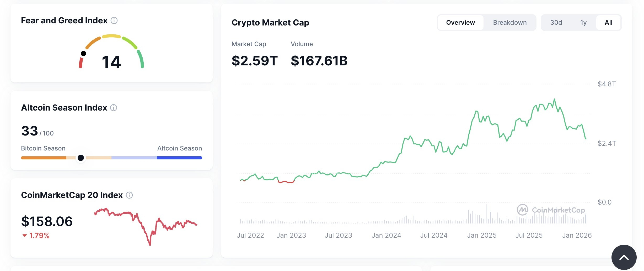Click the Fear and Greed value 14
The image size is (644, 271).
(111, 62)
